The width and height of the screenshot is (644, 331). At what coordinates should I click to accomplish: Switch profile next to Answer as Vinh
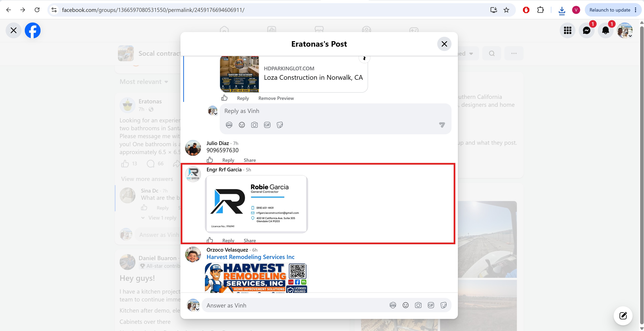pyautogui.click(x=193, y=305)
